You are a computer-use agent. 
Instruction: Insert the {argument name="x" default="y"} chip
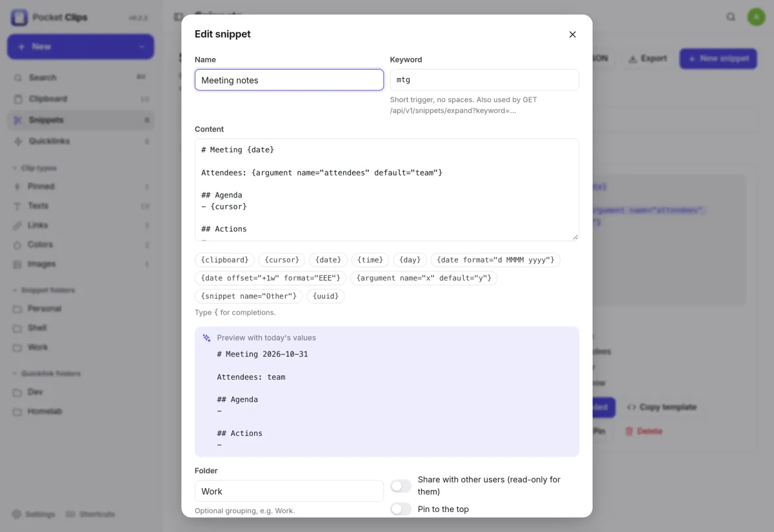coord(424,278)
